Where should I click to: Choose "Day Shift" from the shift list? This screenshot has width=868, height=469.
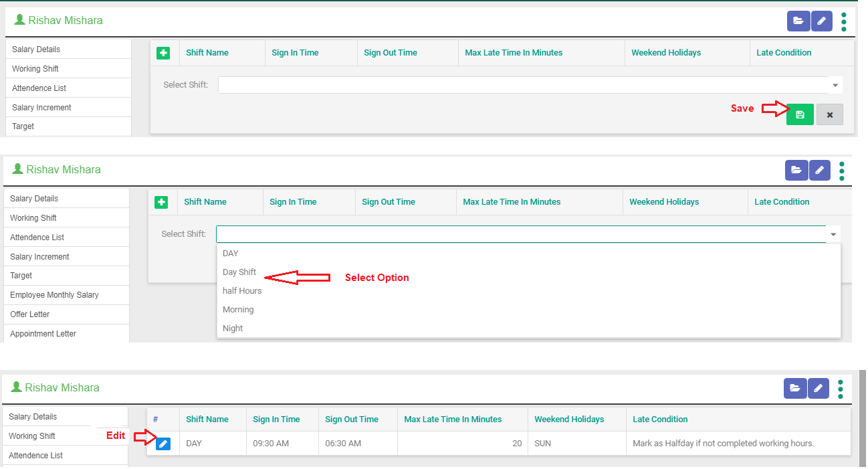[x=239, y=272]
